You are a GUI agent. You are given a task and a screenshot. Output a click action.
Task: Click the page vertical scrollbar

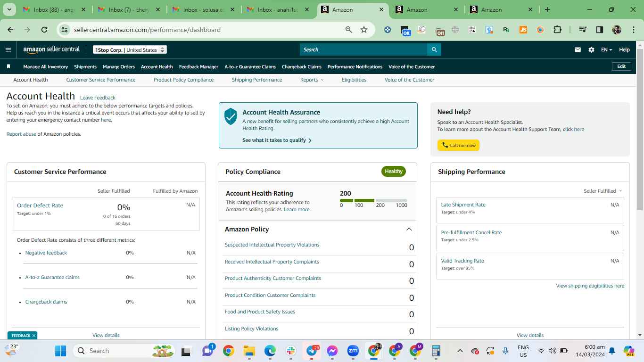(x=640, y=130)
